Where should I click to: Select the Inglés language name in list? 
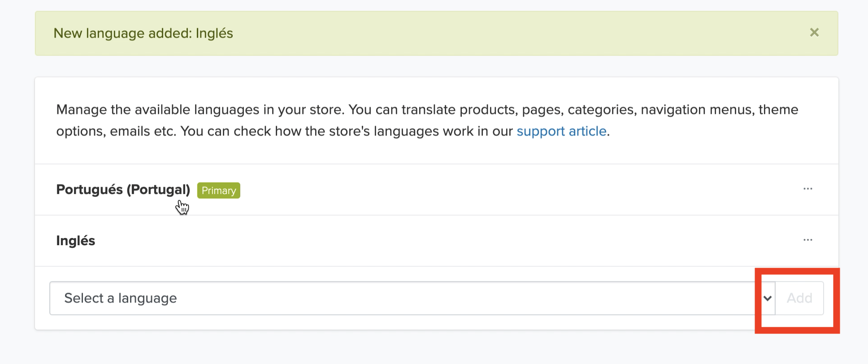[76, 241]
